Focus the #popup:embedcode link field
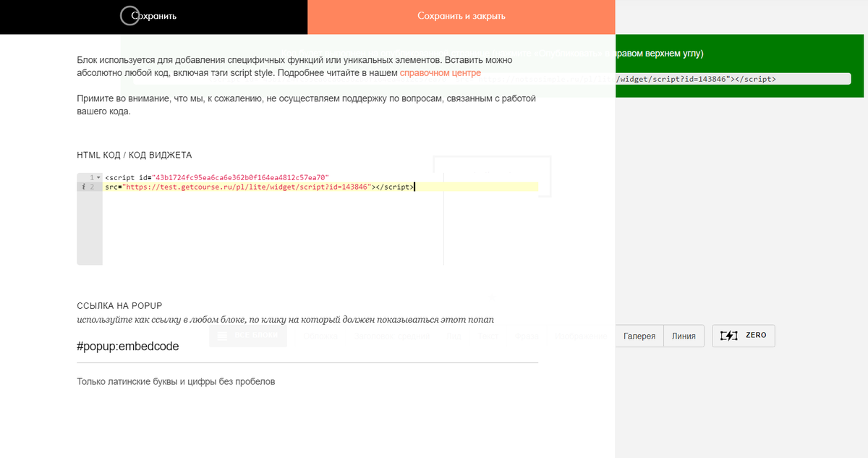 (x=307, y=347)
